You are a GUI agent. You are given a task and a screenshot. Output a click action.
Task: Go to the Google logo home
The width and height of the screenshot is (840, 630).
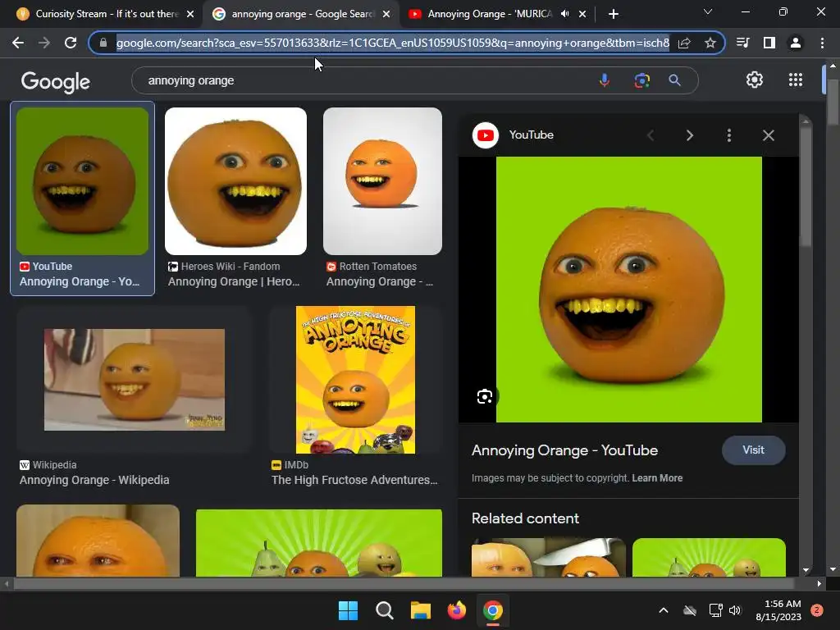[56, 81]
